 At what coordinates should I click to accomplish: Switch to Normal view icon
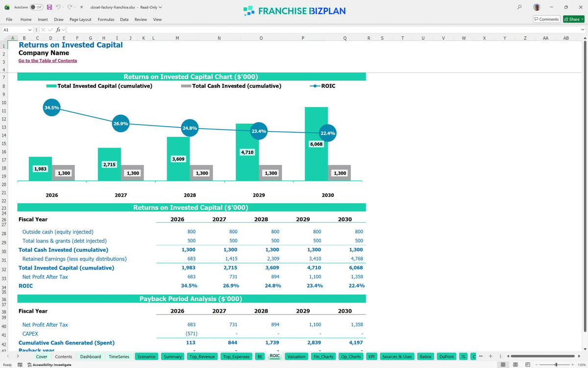(x=503, y=365)
